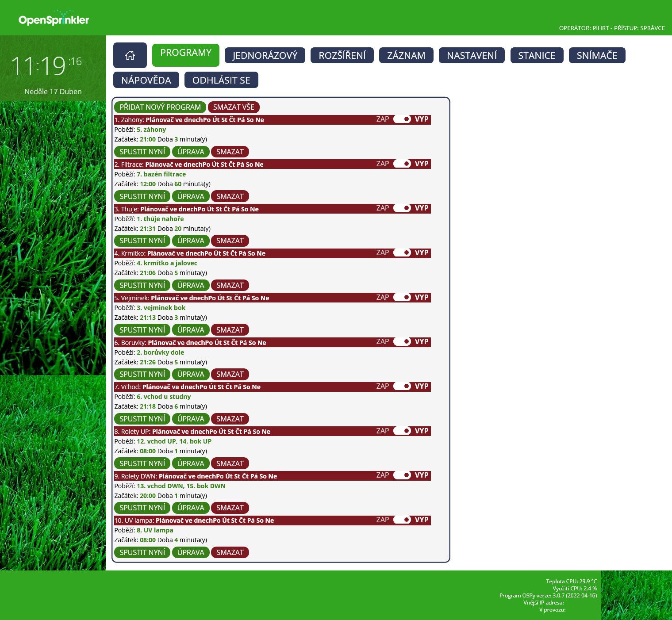This screenshot has width=672, height=620.
Task: Run Vejminek program now
Action: pos(142,330)
